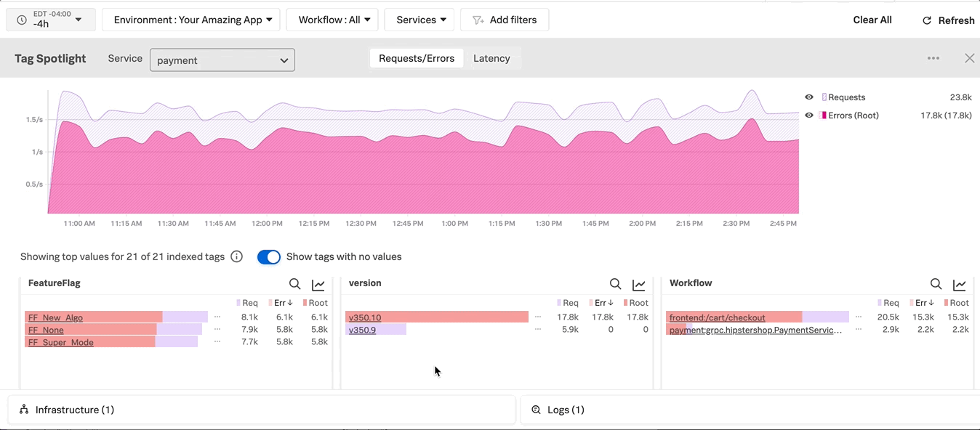Open the Logs (1) panel

tap(566, 410)
